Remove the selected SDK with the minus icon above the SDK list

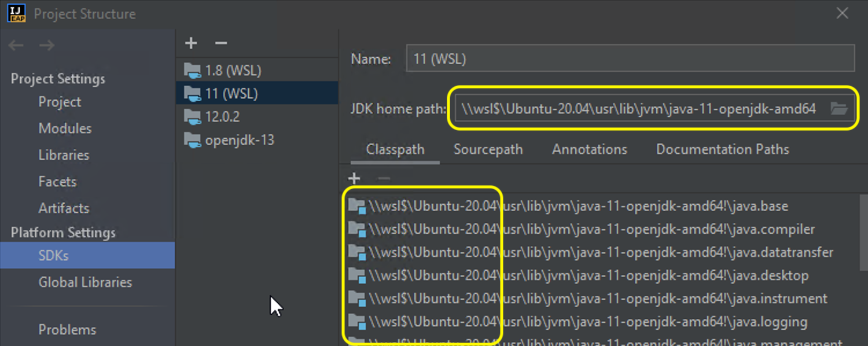click(220, 43)
